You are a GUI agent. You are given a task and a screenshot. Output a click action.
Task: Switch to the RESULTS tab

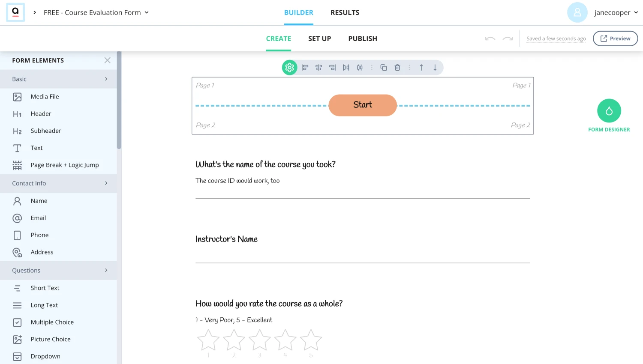[x=345, y=12]
